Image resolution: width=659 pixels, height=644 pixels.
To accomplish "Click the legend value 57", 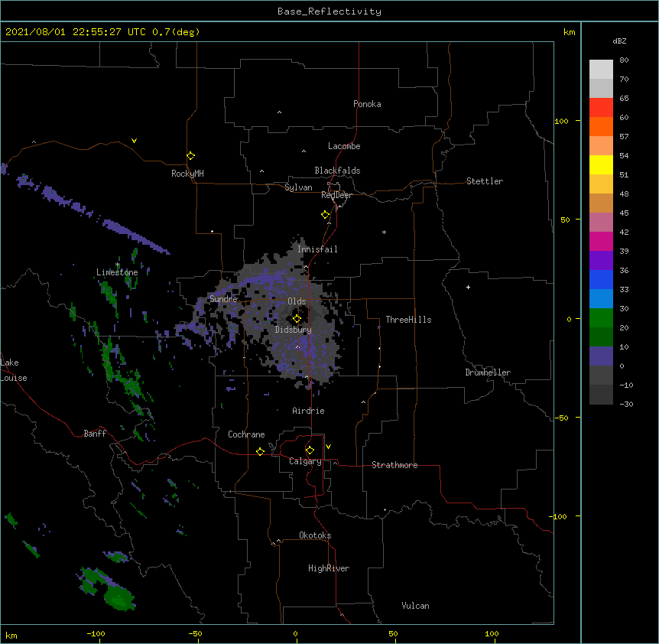I will pos(624,137).
